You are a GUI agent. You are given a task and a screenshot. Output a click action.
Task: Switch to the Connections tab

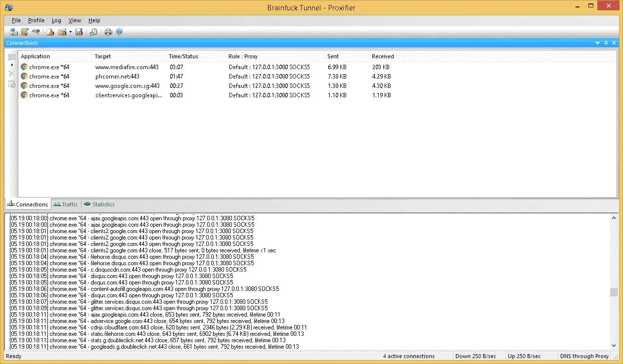click(x=28, y=204)
